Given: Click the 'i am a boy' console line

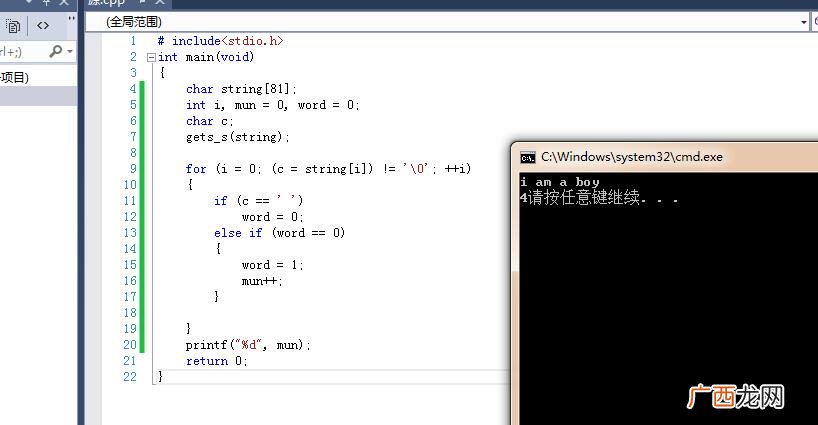Looking at the screenshot, I should coord(559,182).
